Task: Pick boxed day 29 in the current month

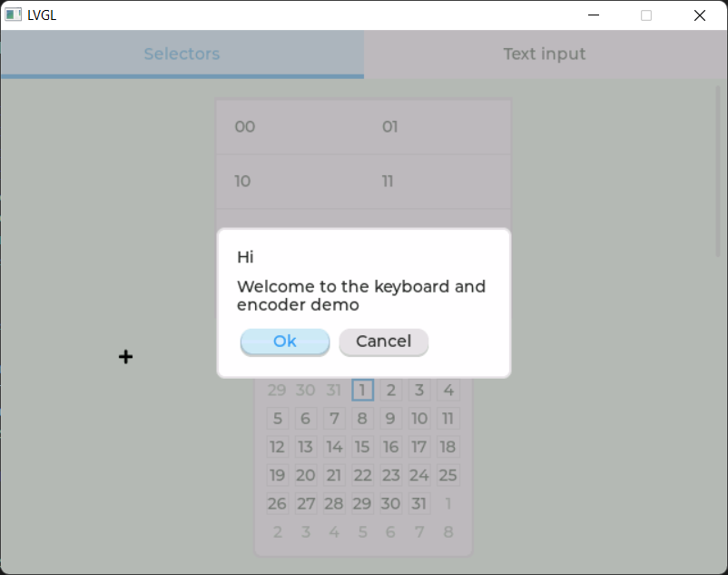Action: click(362, 503)
